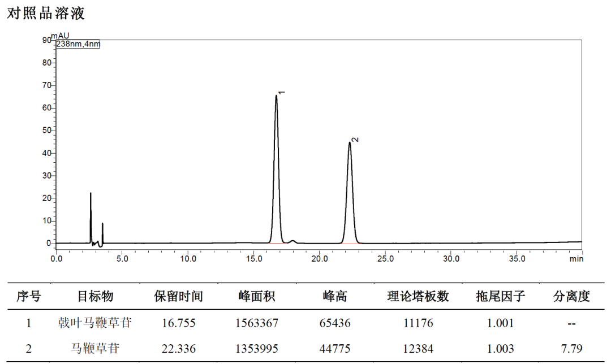Viewport: 611px width, 364px height.
Task: Click x-axis tick label 20.0
Action: point(320,259)
